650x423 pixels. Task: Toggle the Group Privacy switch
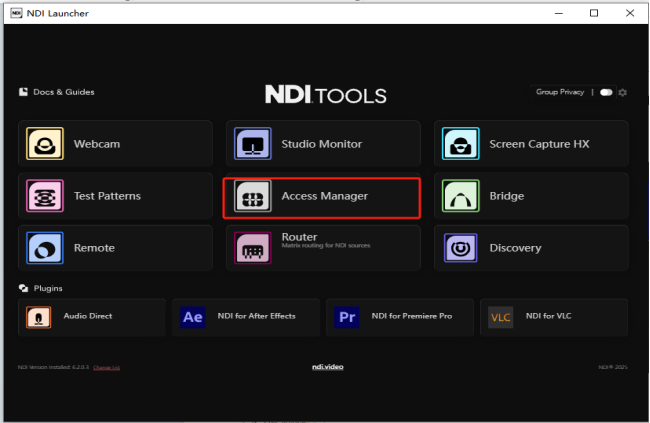(x=606, y=92)
